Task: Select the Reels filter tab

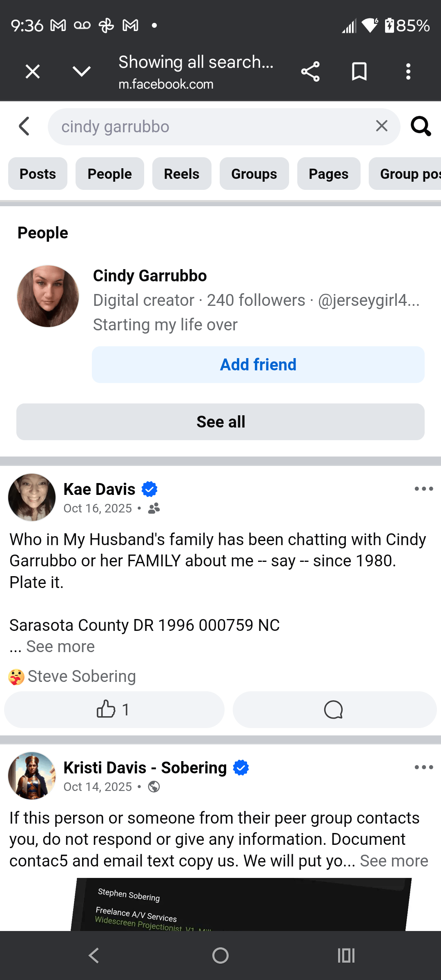Action: pyautogui.click(x=182, y=174)
